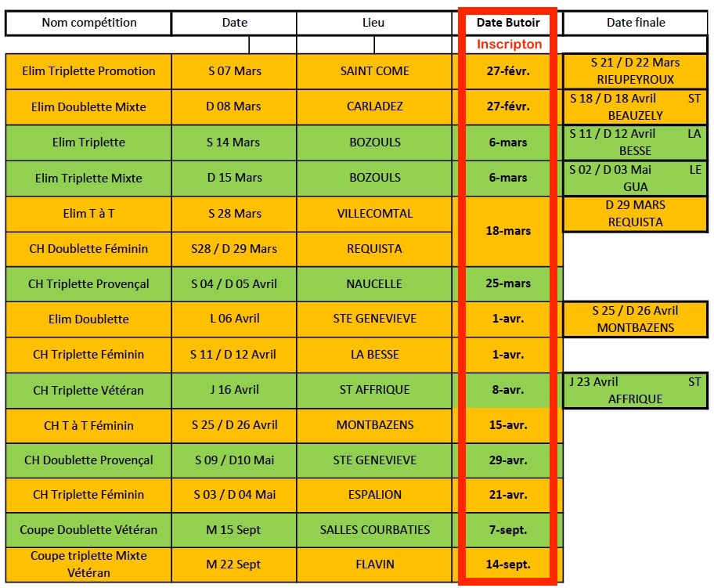Click the 'CH Triplette Provençal' cell

88,283
